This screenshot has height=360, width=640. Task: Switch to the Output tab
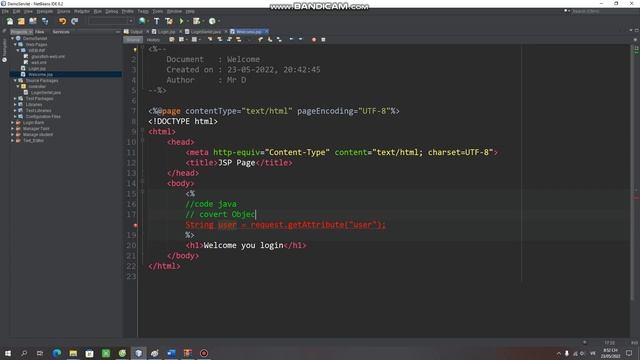(x=136, y=31)
